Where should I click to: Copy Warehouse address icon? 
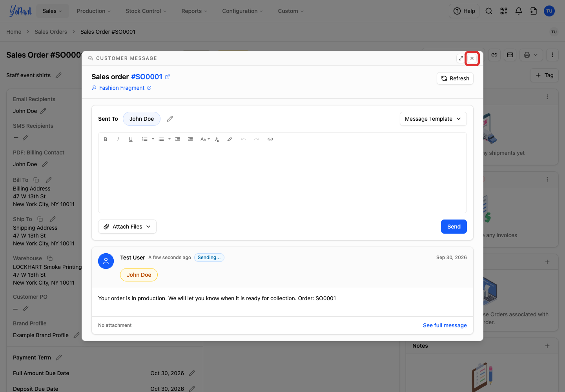[x=50, y=258]
